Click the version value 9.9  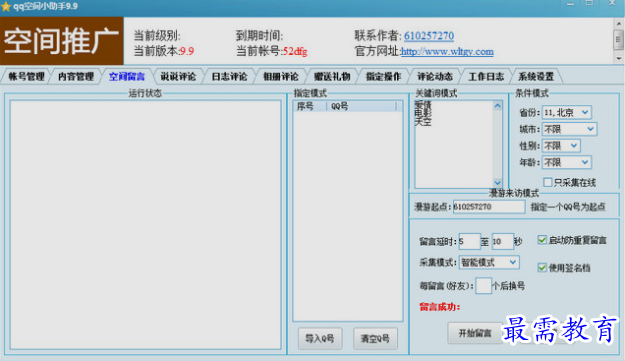click(x=187, y=51)
